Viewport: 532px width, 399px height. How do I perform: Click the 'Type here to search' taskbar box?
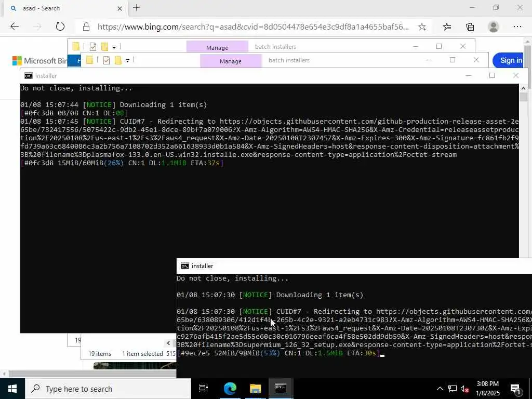(x=108, y=389)
